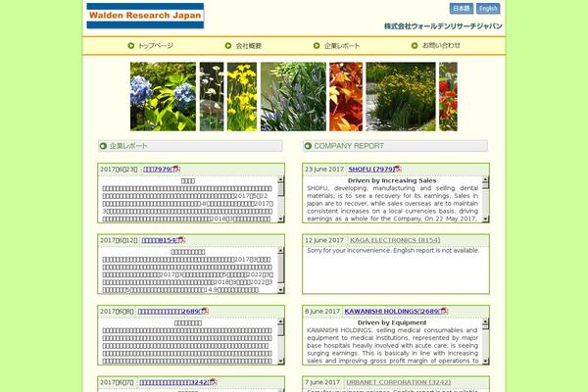Open the SHOFU (7979) report link

[371, 170]
